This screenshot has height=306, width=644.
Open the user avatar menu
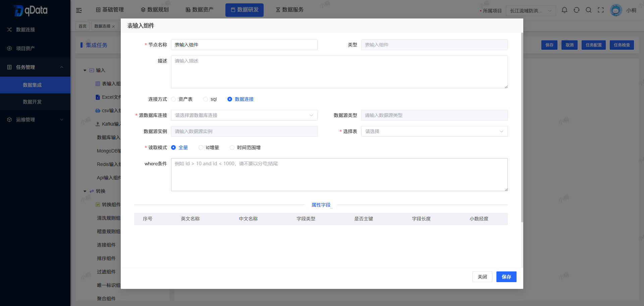click(x=616, y=10)
